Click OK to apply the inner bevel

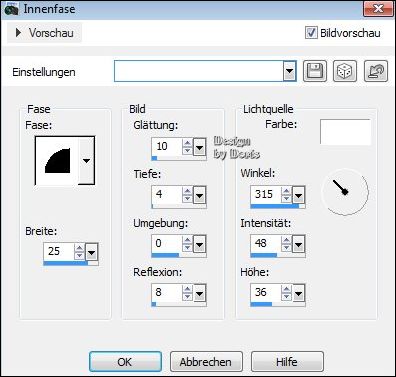[125, 362]
